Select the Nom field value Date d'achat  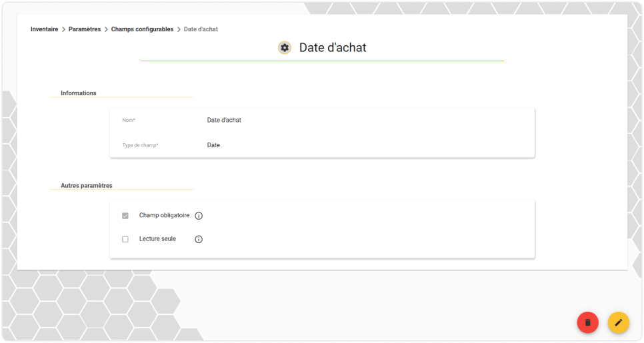pyautogui.click(x=224, y=120)
